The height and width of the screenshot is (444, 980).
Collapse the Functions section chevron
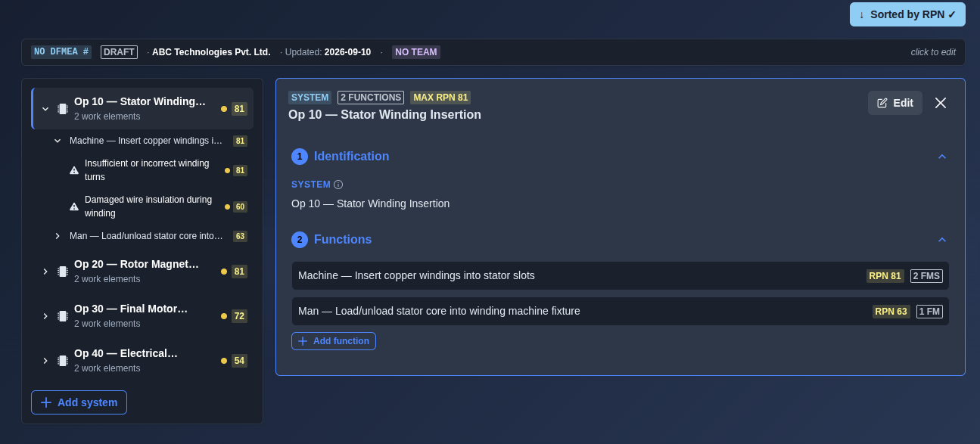942,240
